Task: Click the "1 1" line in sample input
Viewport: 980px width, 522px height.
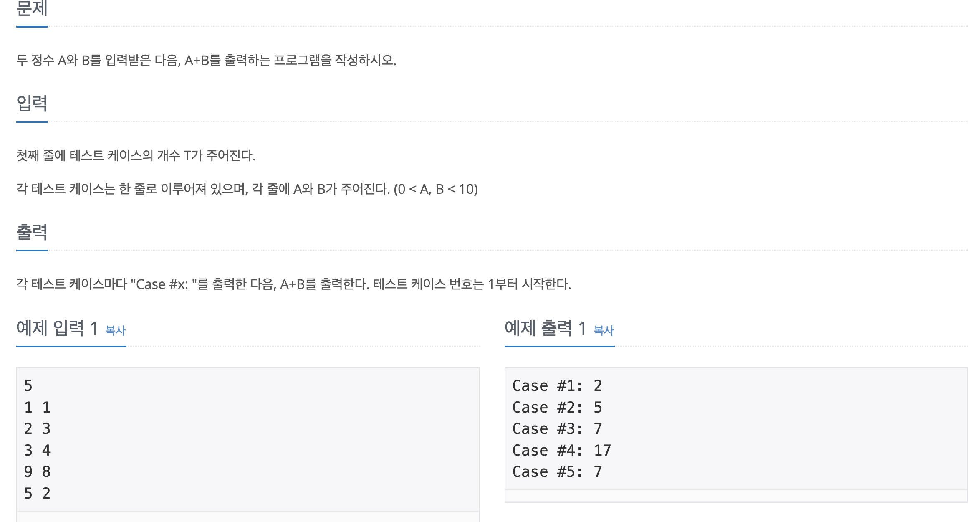Action: click(x=37, y=407)
